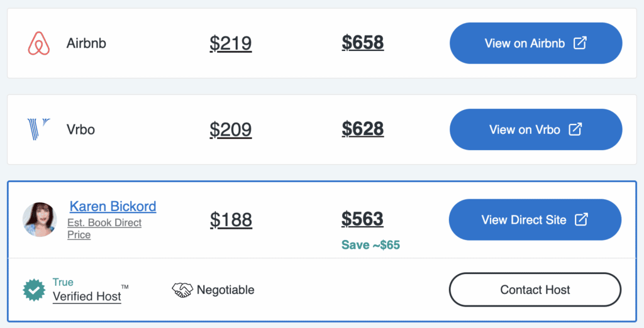The width and height of the screenshot is (644, 328).
Task: Click the Vrbo $628 total price
Action: pos(363,129)
